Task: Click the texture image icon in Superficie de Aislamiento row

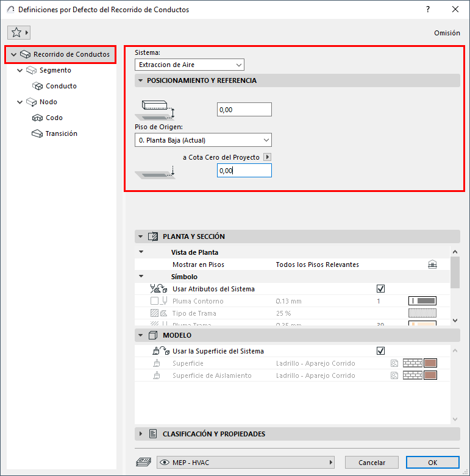Action: click(x=394, y=375)
